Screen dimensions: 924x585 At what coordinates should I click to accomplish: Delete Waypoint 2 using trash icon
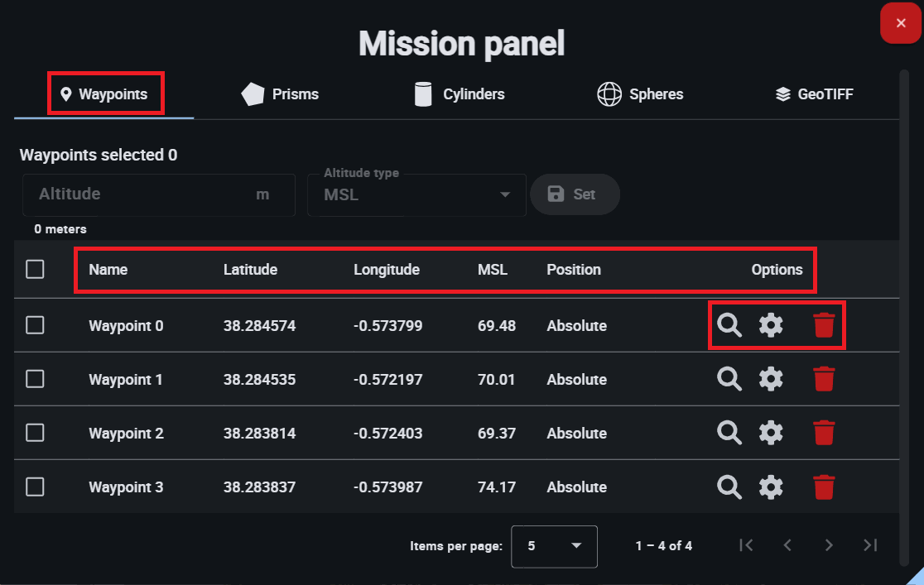click(823, 433)
